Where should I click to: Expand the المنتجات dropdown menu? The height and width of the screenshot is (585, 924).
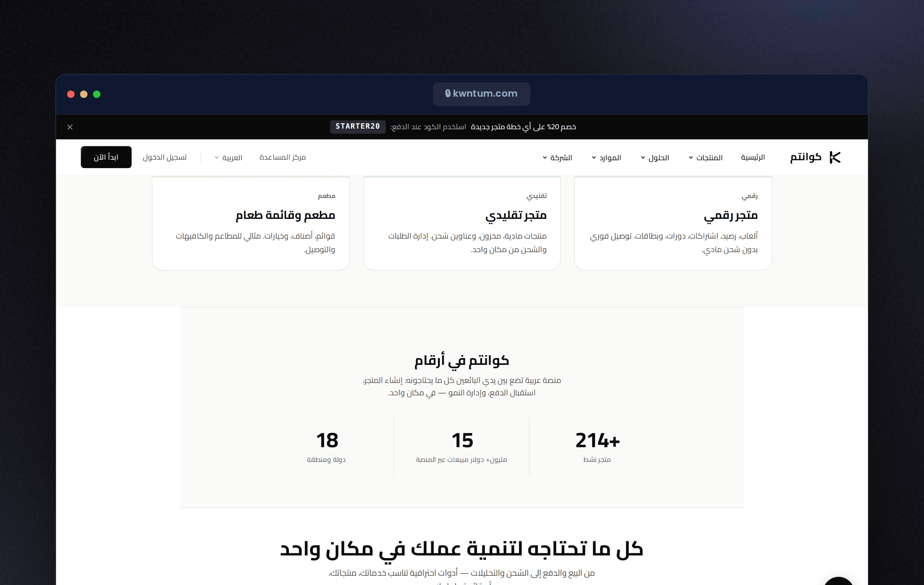706,158
